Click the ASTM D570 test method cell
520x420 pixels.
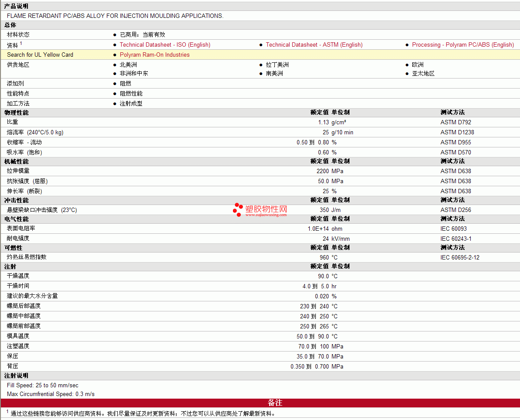[456, 152]
